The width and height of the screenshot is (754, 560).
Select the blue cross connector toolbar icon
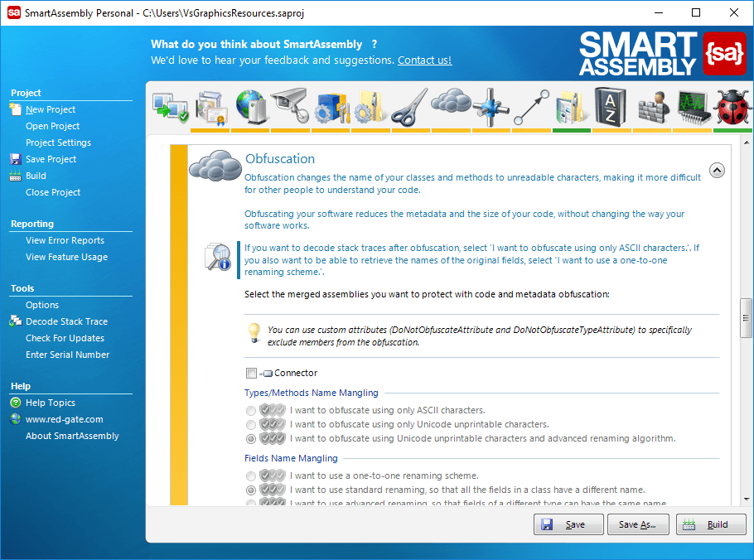tap(491, 107)
